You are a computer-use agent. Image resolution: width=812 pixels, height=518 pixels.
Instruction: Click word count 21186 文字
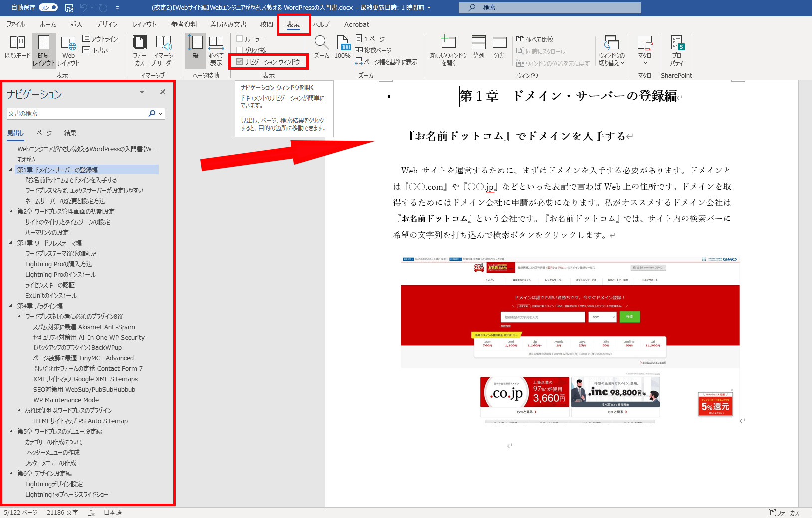tap(62, 513)
